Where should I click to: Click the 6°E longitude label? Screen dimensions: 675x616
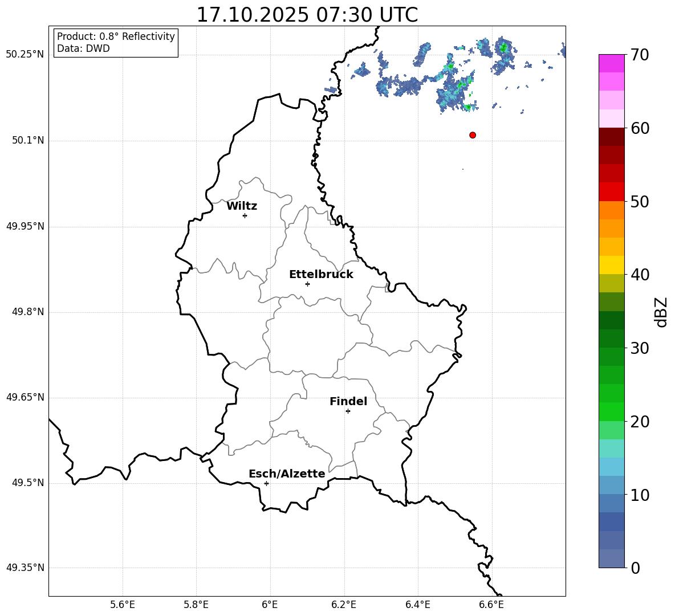(270, 605)
